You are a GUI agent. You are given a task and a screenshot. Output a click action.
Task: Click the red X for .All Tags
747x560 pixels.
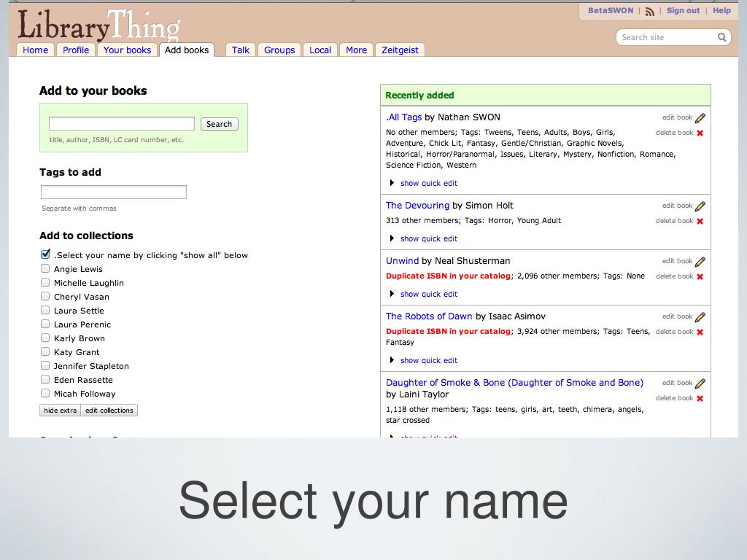tap(700, 133)
